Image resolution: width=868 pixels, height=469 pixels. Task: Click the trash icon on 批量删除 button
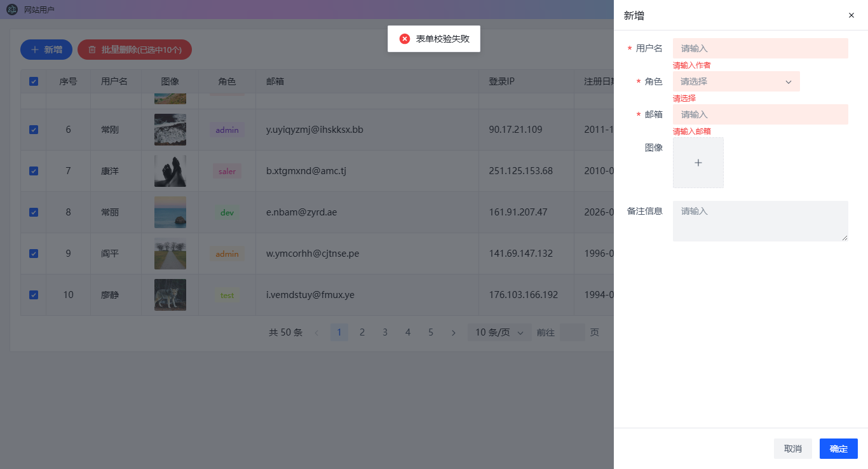coord(92,50)
